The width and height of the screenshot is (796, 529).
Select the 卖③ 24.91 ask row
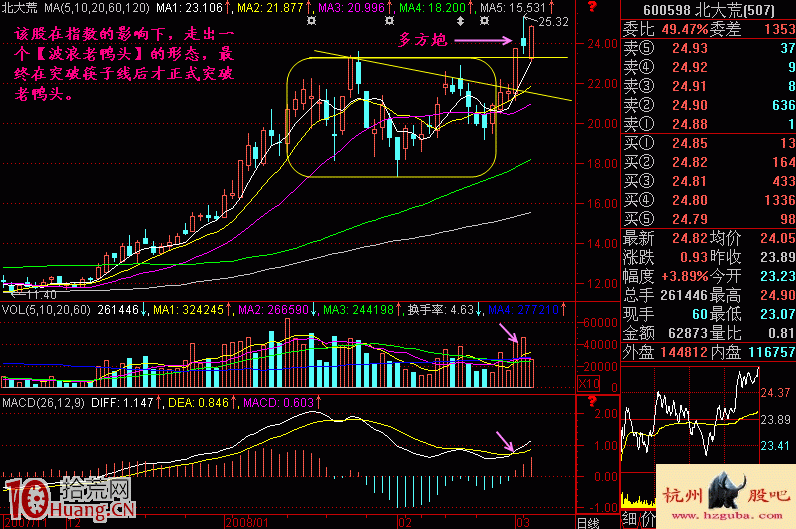click(x=709, y=86)
